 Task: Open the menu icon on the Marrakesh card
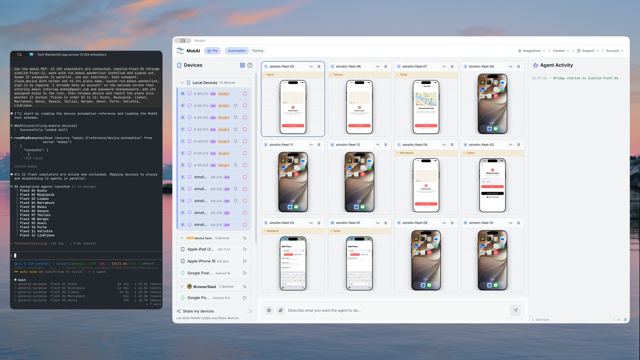452,144
